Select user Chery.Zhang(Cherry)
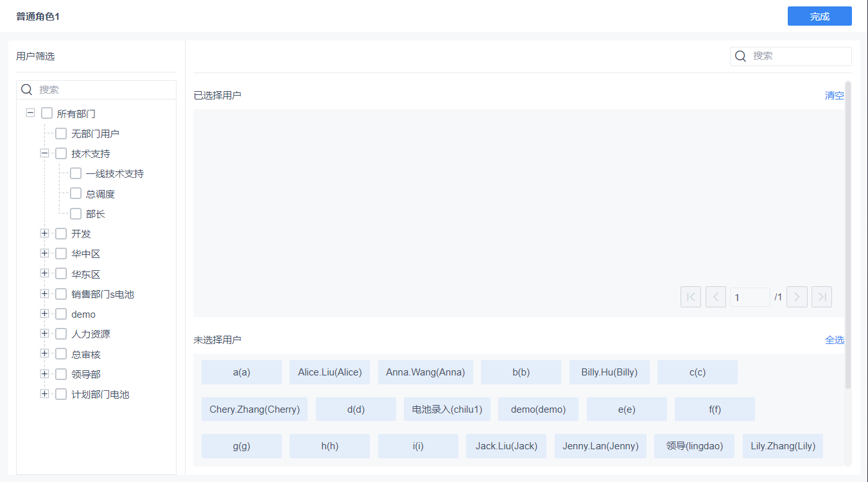The image size is (868, 482). [254, 409]
